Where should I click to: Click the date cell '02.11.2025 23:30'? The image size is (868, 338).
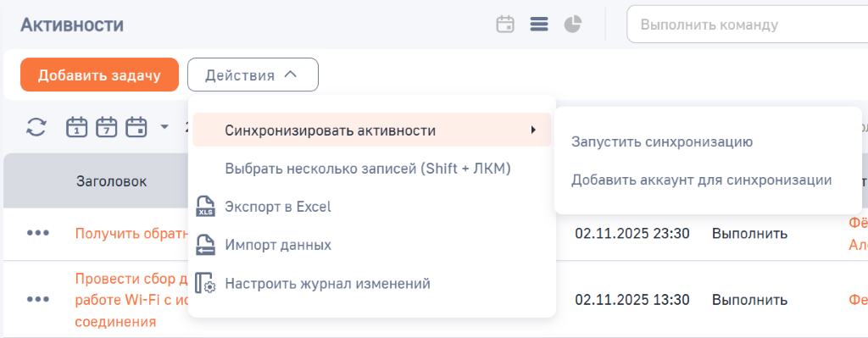[632, 234]
